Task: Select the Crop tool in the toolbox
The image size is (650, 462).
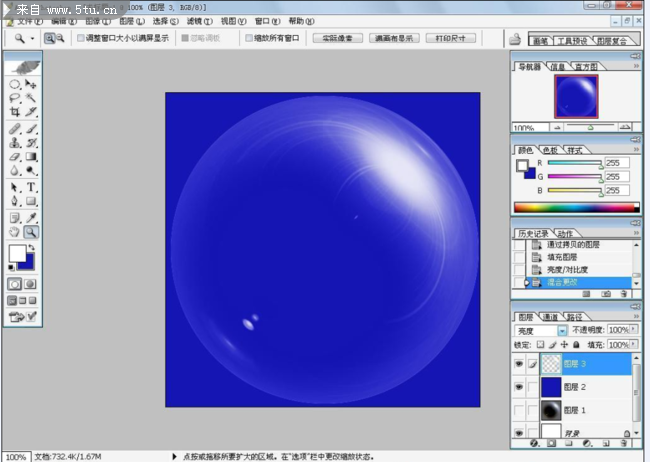Action: click(15, 113)
